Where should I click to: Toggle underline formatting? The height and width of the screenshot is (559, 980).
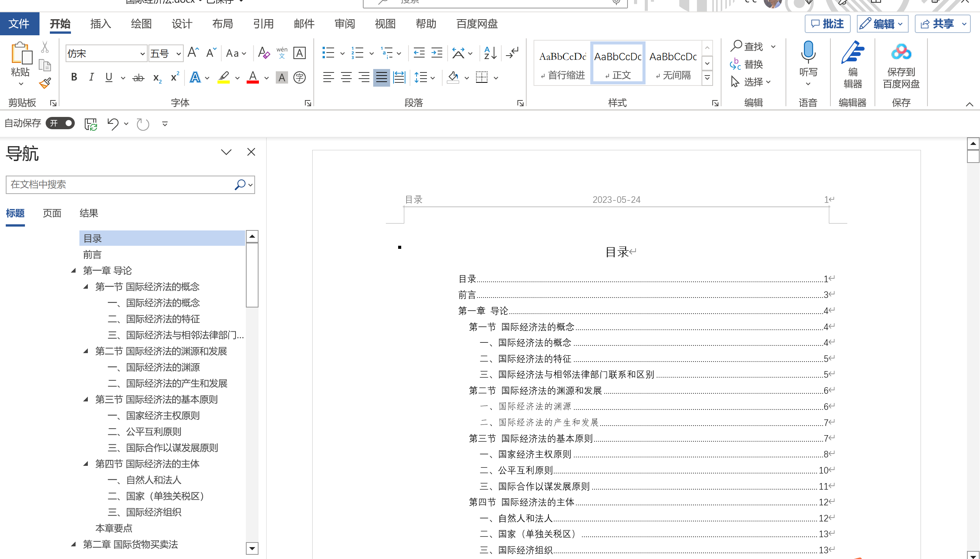tap(109, 77)
